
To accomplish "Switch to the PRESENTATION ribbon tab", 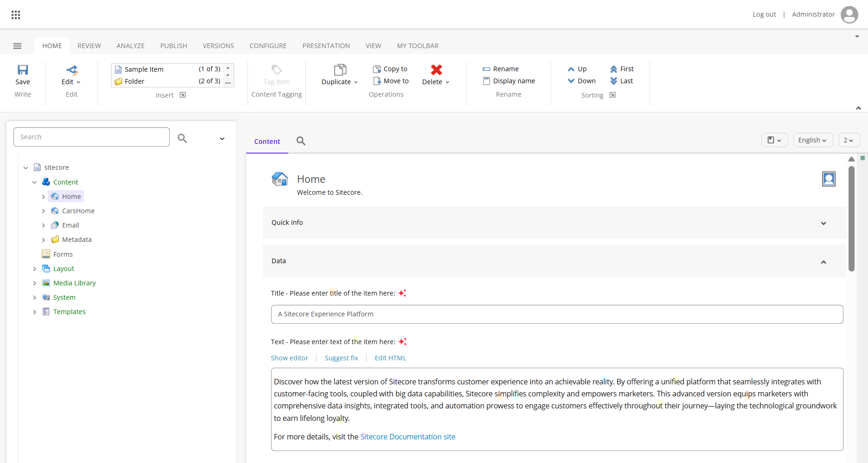I will click(326, 46).
